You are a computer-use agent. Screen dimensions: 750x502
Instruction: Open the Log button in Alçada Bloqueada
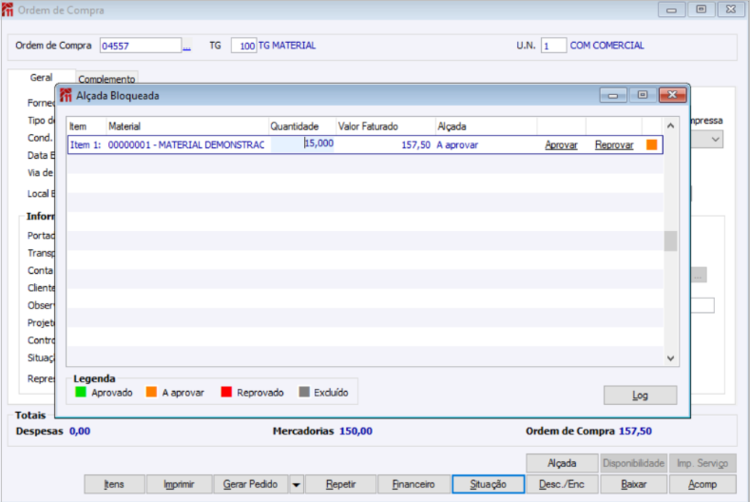(640, 395)
